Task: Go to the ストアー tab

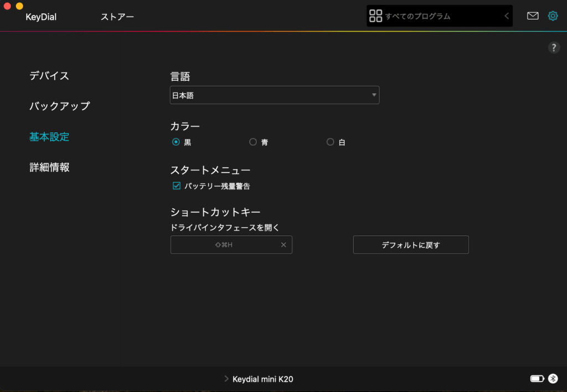Action: [118, 17]
